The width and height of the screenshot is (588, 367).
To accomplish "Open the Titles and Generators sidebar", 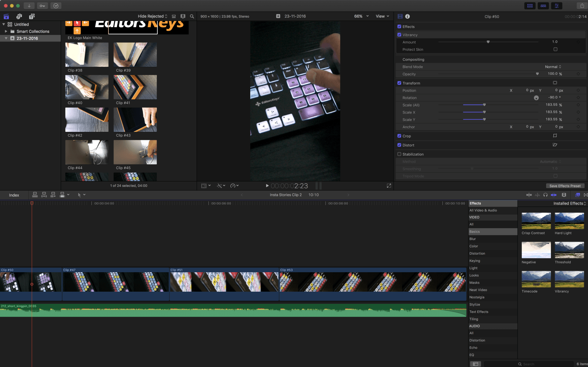I will 32,17.
